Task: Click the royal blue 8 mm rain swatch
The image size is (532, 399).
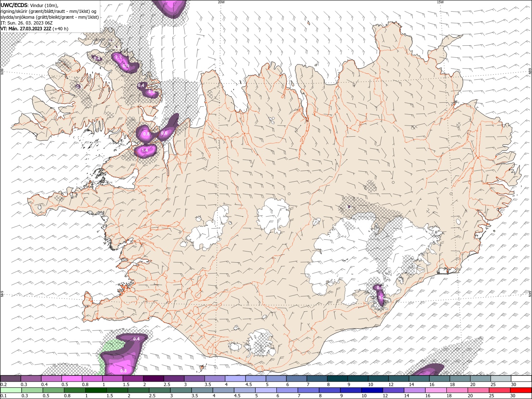Action: (330, 390)
